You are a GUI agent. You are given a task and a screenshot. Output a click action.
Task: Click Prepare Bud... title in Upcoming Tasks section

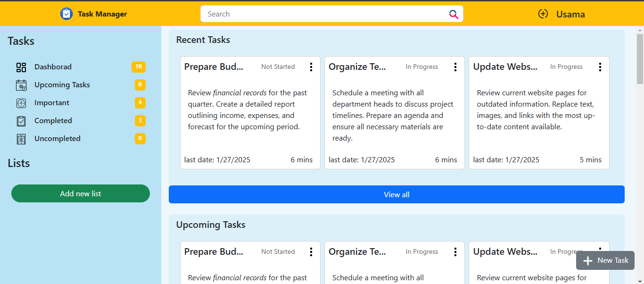pyautogui.click(x=214, y=252)
